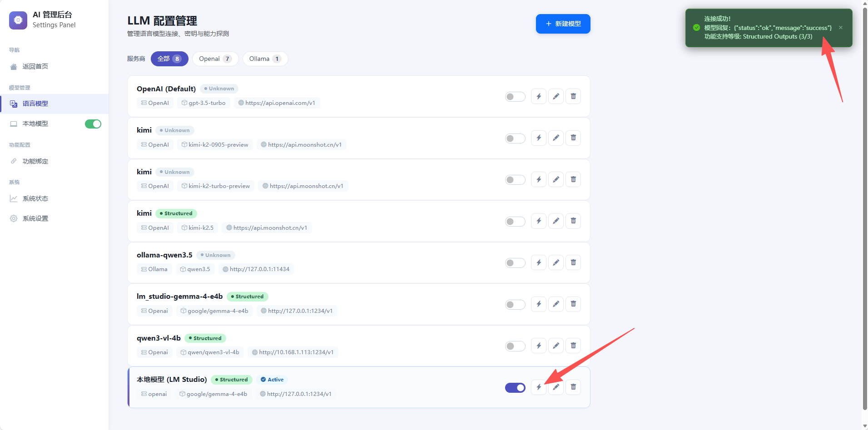Viewport: 868px width, 430px height.
Task: Edit the kimi-k2-0905-preview model entry
Action: pyautogui.click(x=556, y=138)
